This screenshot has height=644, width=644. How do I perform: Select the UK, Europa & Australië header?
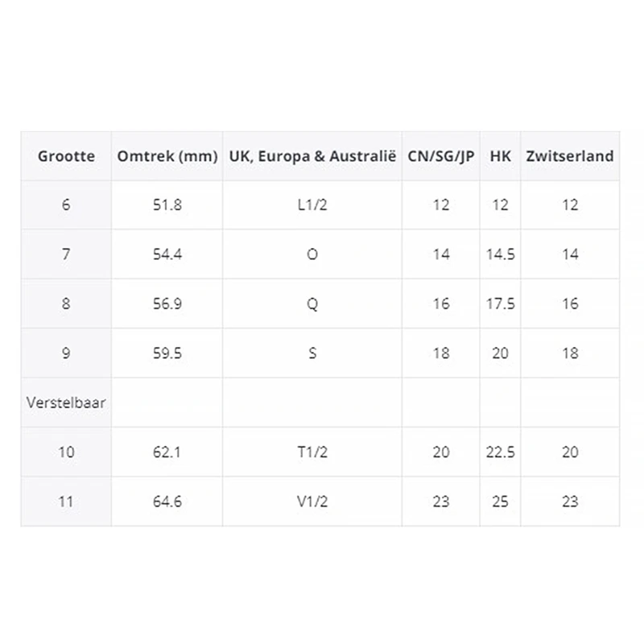(313, 156)
